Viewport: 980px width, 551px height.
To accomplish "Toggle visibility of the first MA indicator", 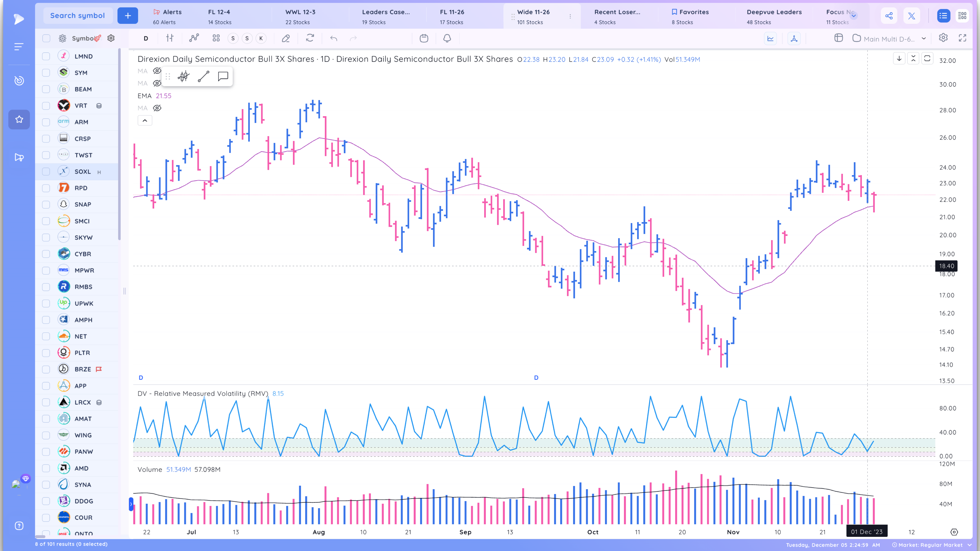I will [157, 71].
